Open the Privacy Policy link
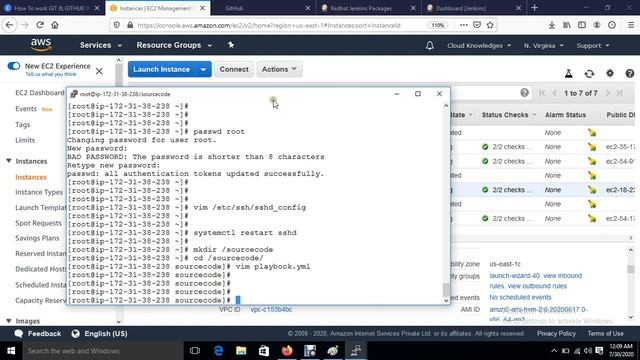The image size is (640, 360). [x=556, y=333]
